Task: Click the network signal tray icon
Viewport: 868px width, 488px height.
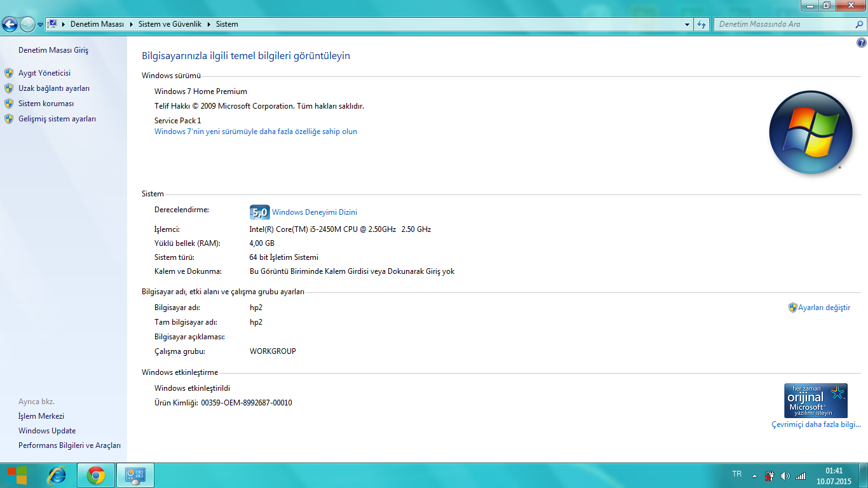Action: (801, 475)
